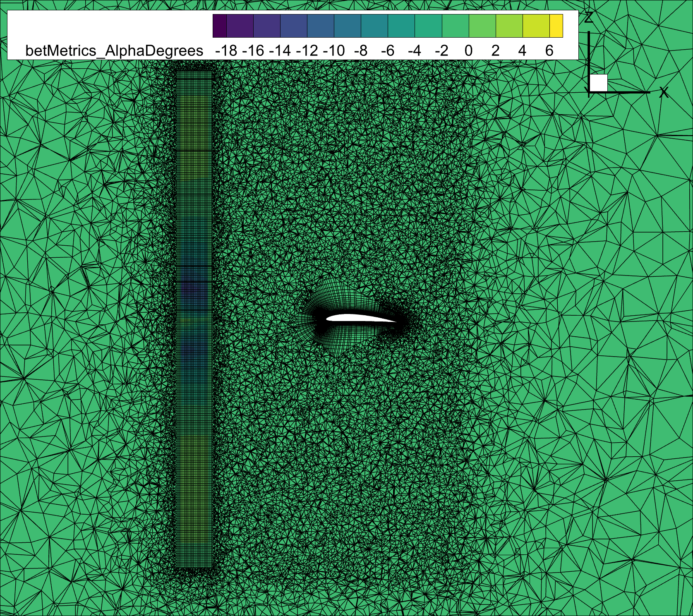Pick the colorbar segment between 4 and 6
Image resolution: width=693 pixels, height=616 pixels.
[x=536, y=26]
